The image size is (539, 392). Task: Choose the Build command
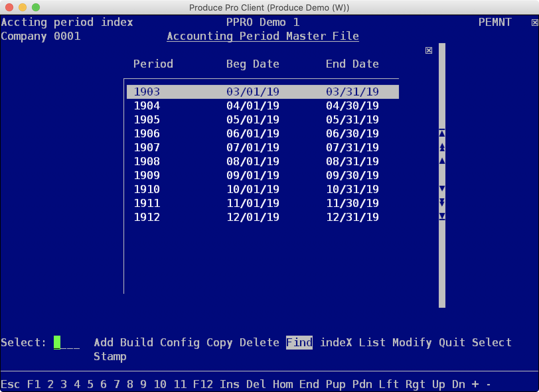point(137,342)
